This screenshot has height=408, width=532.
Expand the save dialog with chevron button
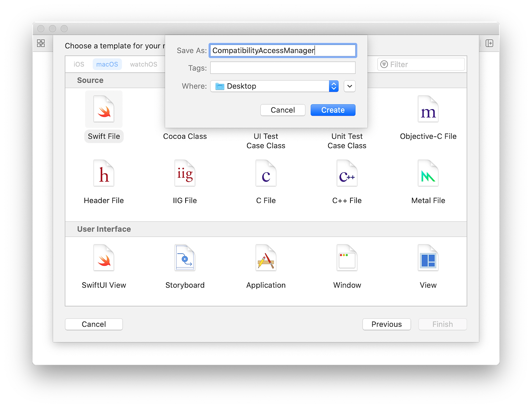click(349, 86)
